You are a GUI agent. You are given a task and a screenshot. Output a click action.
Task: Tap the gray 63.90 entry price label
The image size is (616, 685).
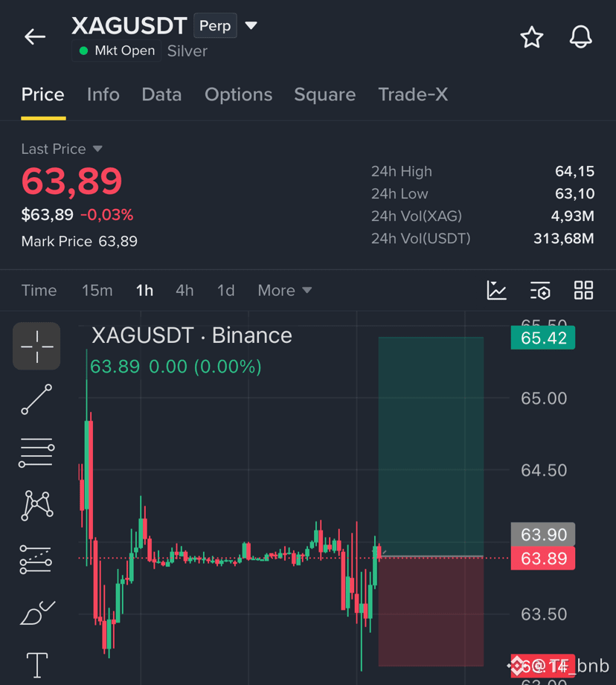543,534
